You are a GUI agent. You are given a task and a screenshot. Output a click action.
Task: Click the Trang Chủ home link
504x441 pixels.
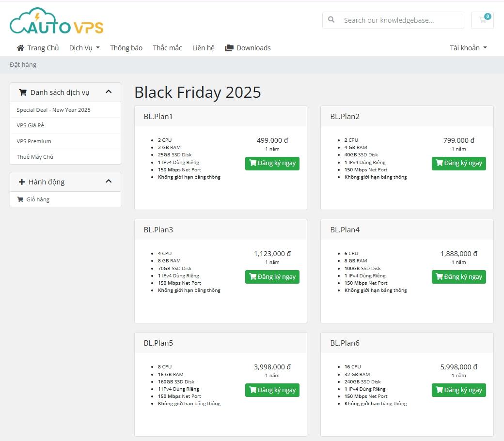[x=38, y=47]
